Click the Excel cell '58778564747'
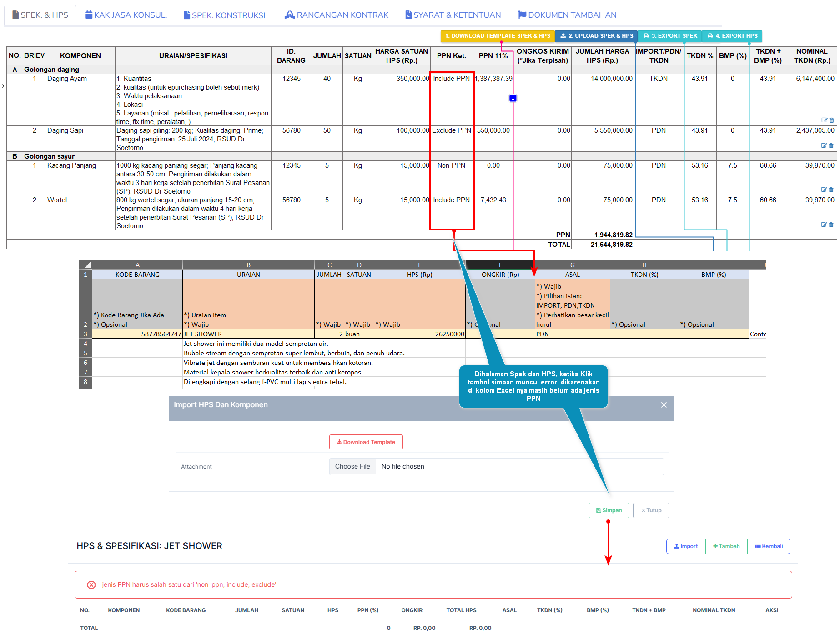This screenshot has width=840, height=639. point(137,334)
